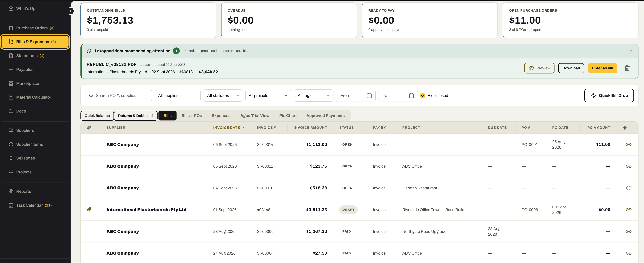The width and height of the screenshot is (644, 263).
Task: Open the Quick Balance view
Action: coord(97,116)
